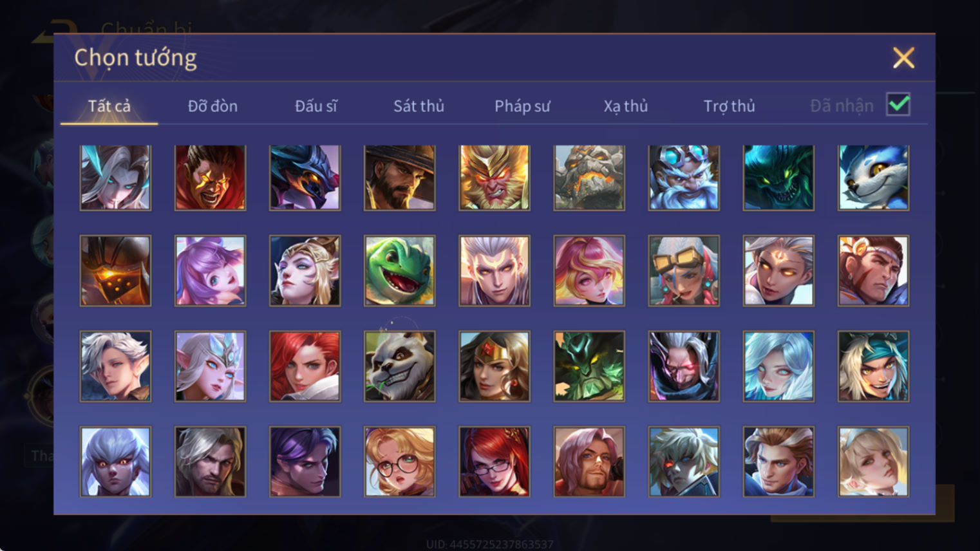This screenshot has height=551, width=980.
Task: Uncheck the Đã nhận checkbox
Action: click(898, 104)
